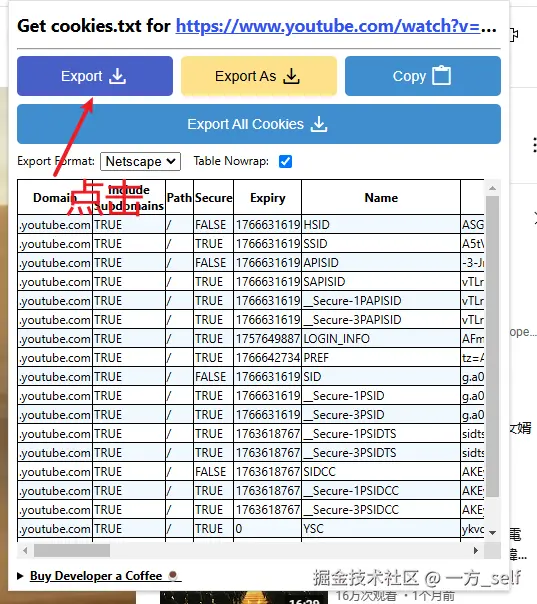Click .youtube.com domain in SSID row
The height and width of the screenshot is (604, 537).
point(55,244)
